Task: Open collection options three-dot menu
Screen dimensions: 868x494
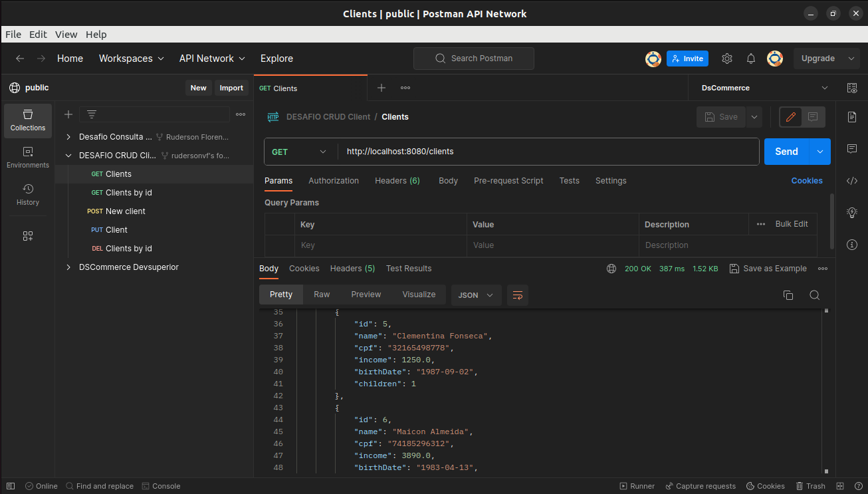Action: [x=241, y=114]
